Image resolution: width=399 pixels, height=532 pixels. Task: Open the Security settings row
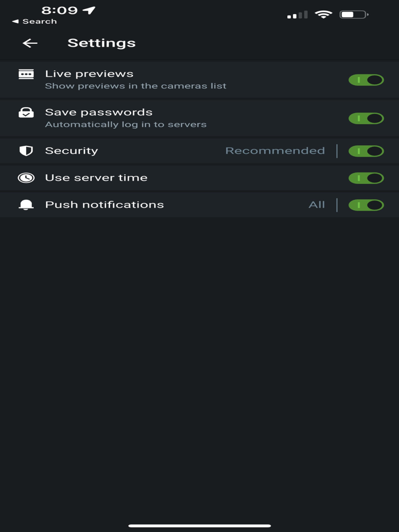(x=72, y=150)
